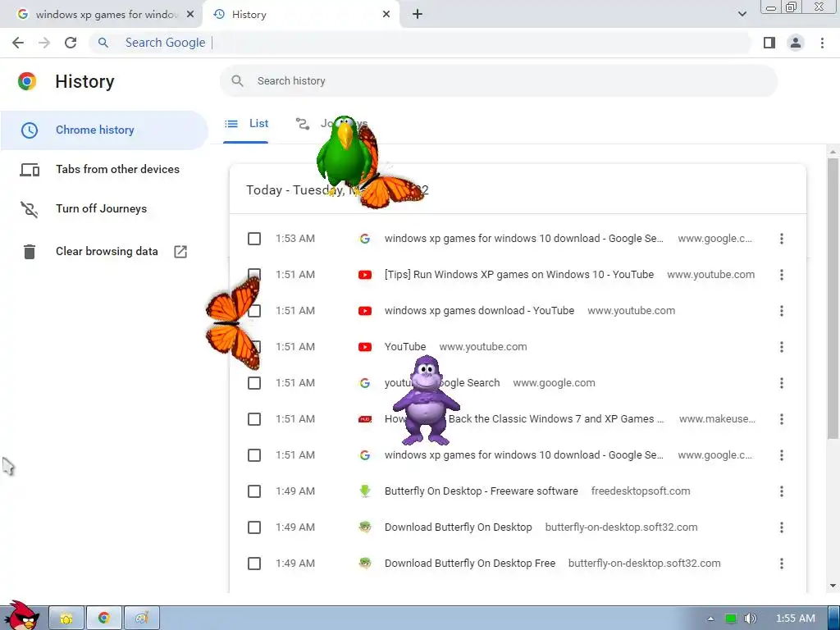840x630 pixels.
Task: Check the 1:51 AM youtube Google Search entry
Action: pyautogui.click(x=254, y=383)
